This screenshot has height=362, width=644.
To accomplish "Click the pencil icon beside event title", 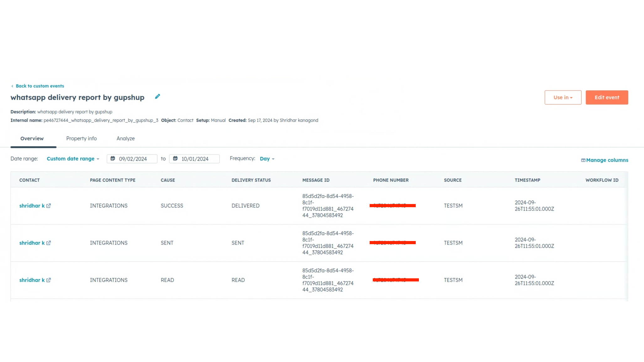I will click(x=157, y=97).
